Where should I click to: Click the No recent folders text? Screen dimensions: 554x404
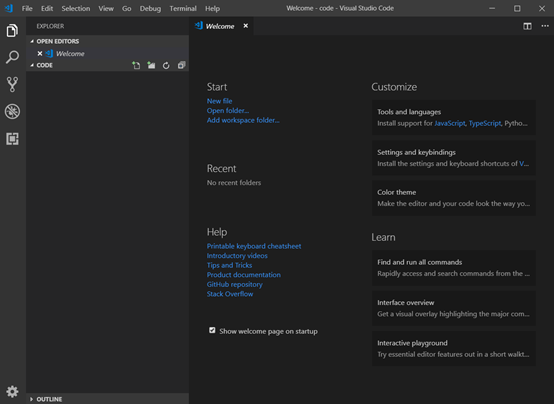point(234,183)
